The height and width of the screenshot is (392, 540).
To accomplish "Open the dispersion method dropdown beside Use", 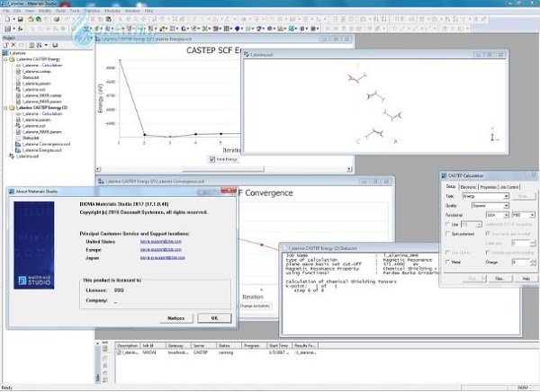I will [x=472, y=225].
